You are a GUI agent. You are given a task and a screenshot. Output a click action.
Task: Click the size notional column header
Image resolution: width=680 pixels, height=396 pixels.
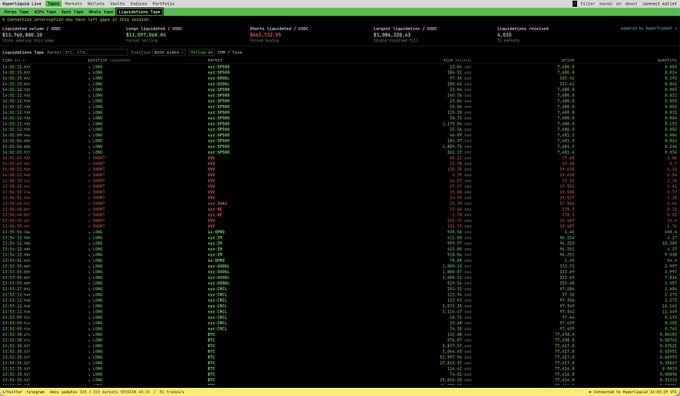tap(457, 60)
